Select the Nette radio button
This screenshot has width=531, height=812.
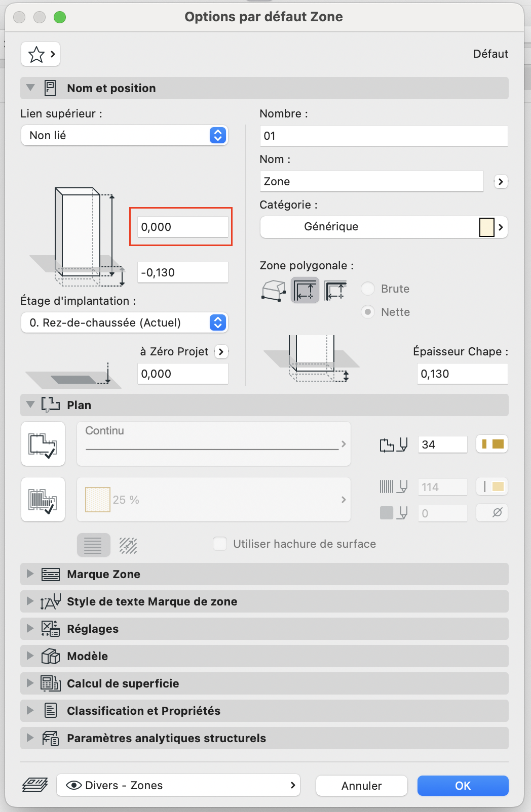368,312
